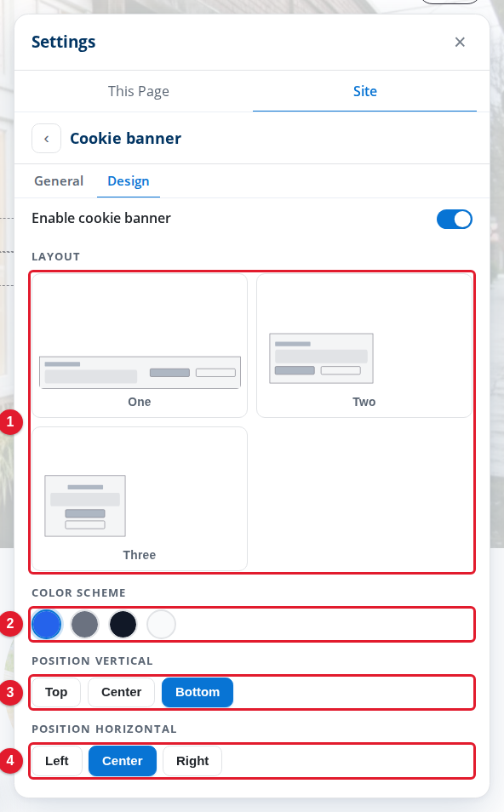Choose layout One thumbnail

point(140,346)
